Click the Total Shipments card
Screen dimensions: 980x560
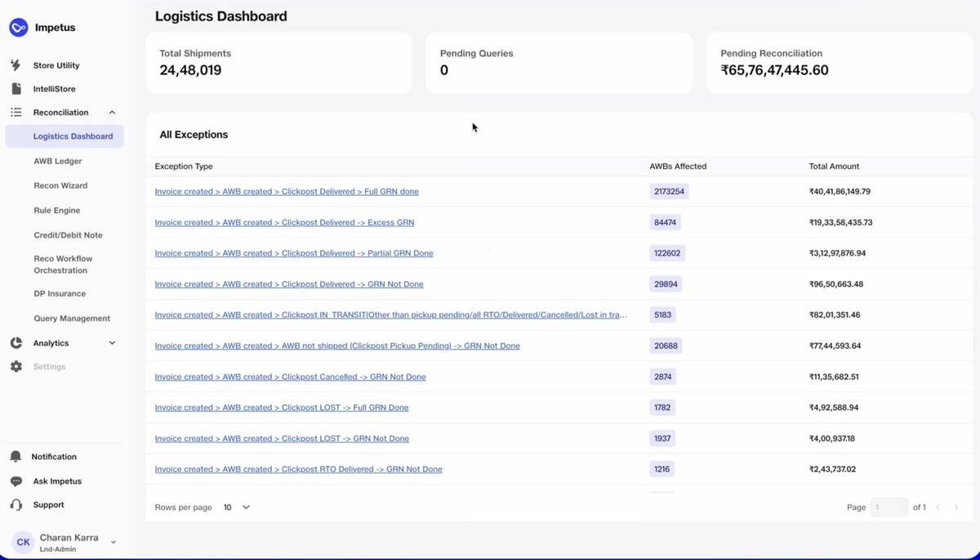click(278, 63)
